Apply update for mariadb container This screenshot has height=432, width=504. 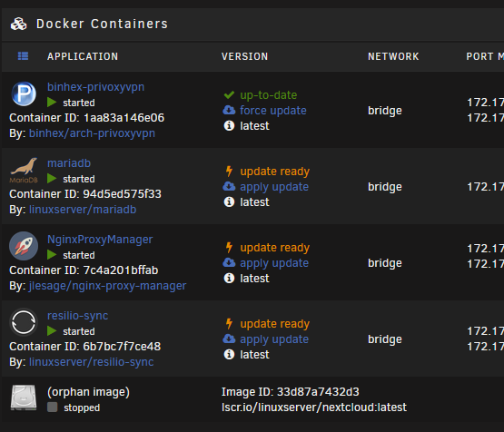[x=274, y=187]
